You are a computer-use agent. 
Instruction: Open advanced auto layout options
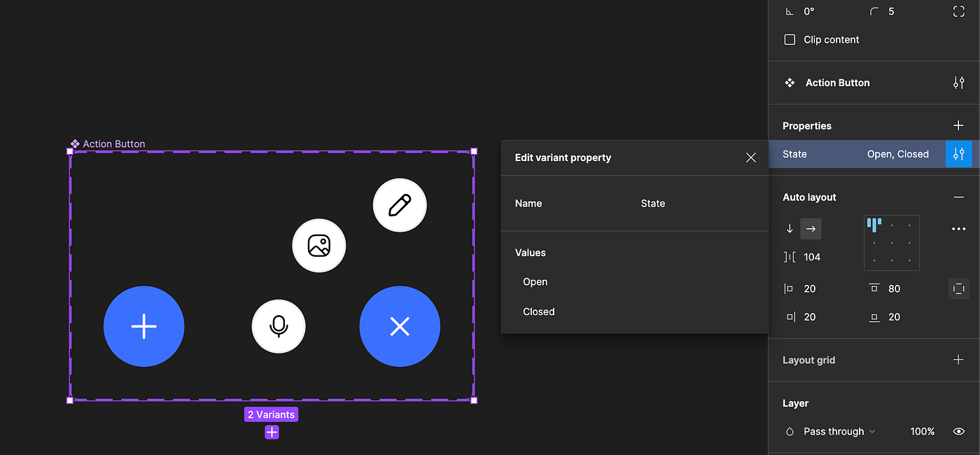958,228
